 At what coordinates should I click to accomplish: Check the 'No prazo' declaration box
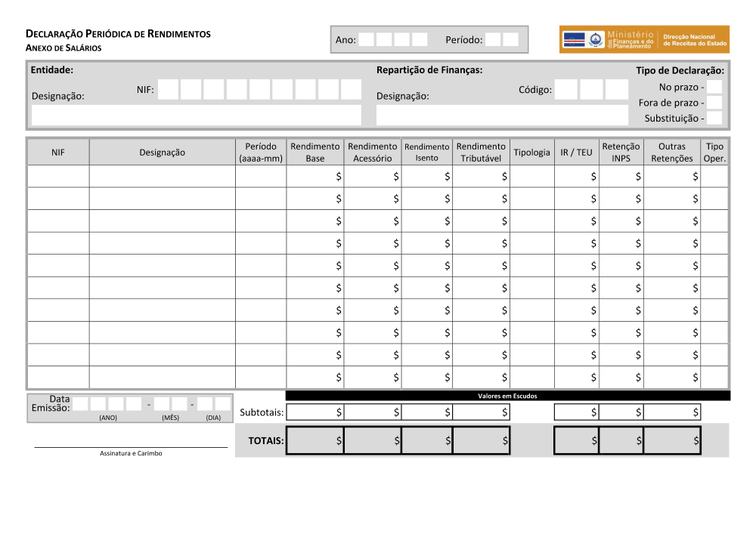pyautogui.click(x=714, y=87)
